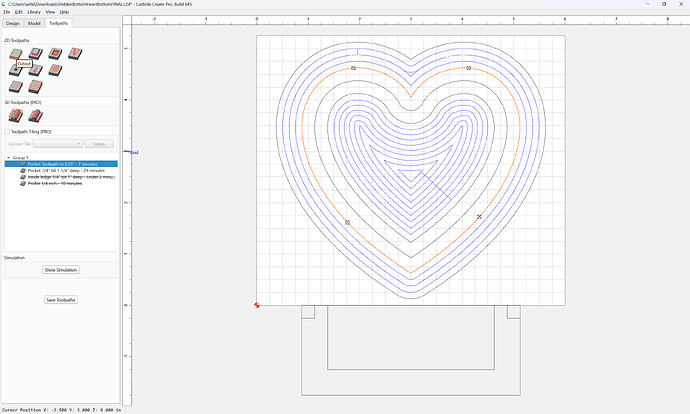Select the Profile 1/4 inch toolpath entry
The width and height of the screenshot is (690, 414).
55,183
